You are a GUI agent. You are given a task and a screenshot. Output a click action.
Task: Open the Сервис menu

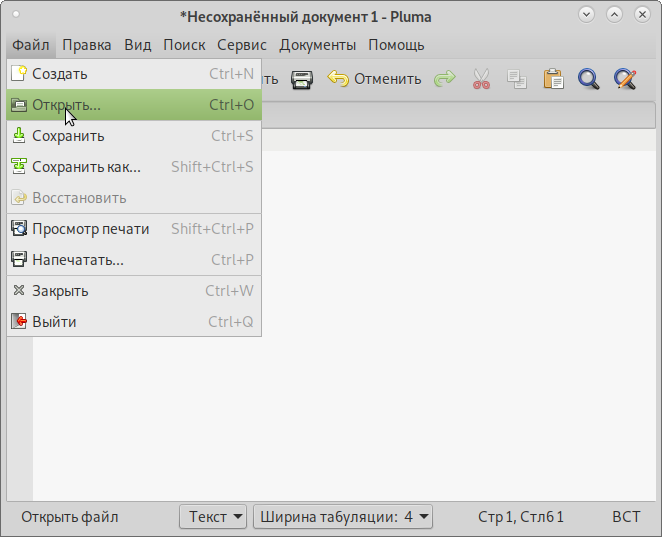click(242, 45)
